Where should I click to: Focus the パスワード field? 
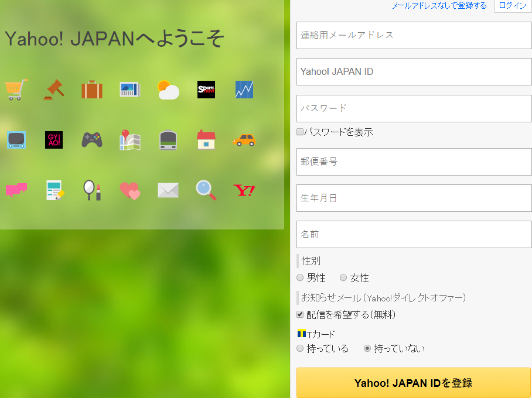[x=414, y=108]
